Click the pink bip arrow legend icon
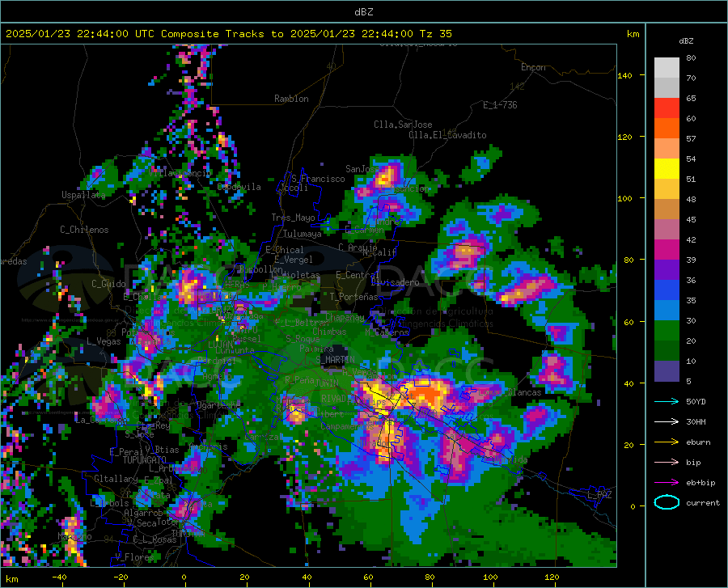The image size is (728, 588). [667, 463]
